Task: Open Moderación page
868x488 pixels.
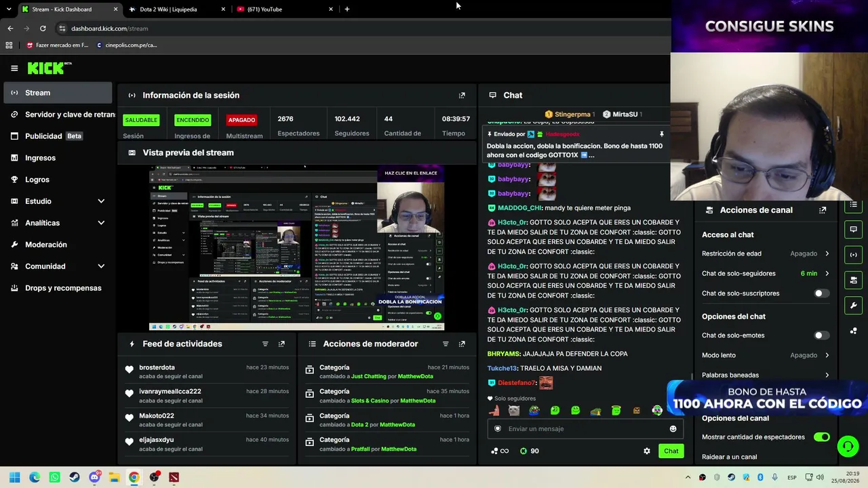Action: [x=58, y=245]
